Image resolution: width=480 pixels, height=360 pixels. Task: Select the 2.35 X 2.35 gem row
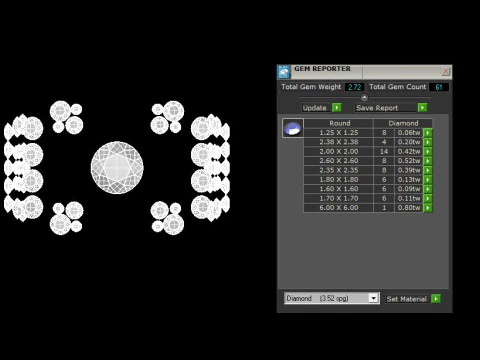(368, 170)
